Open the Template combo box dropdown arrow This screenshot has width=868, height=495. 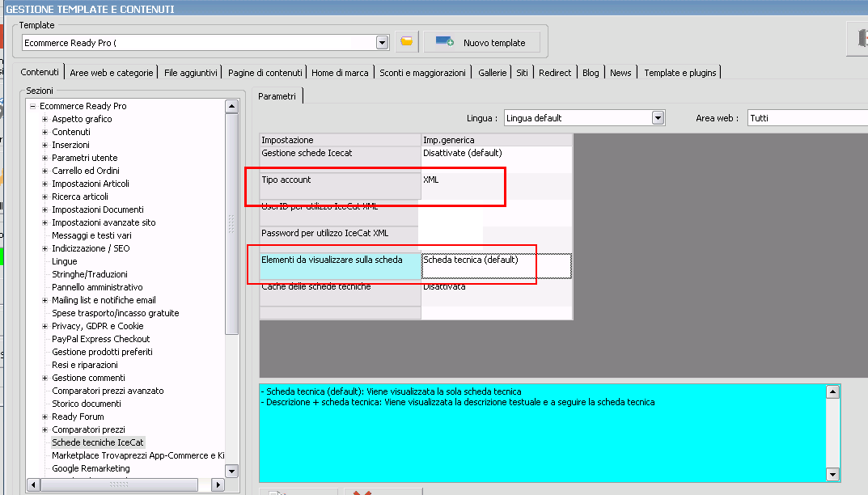[x=382, y=43]
